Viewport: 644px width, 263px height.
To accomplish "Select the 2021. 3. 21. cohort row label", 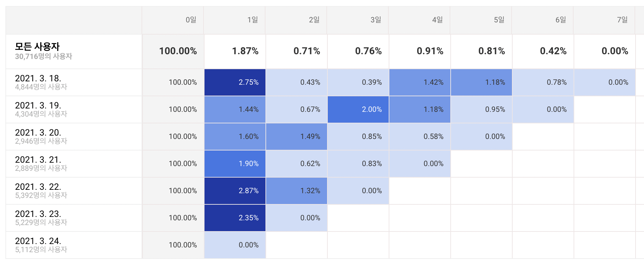I will (x=38, y=160).
